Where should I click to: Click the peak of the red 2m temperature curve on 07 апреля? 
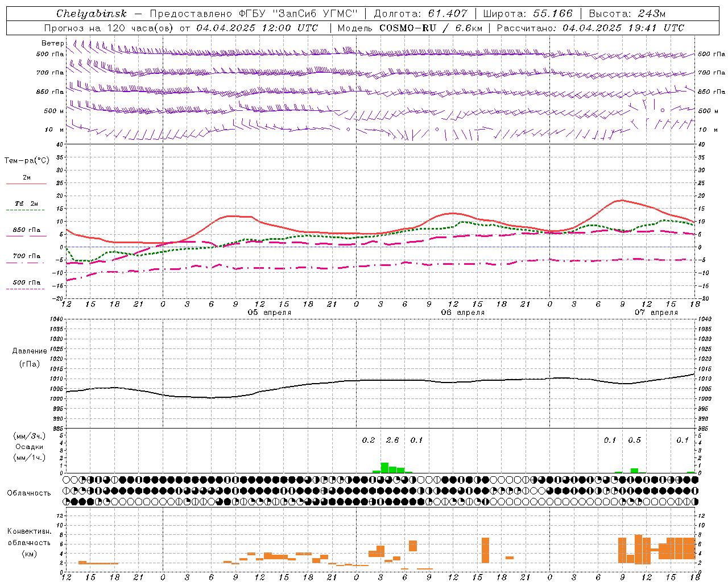pos(622,200)
